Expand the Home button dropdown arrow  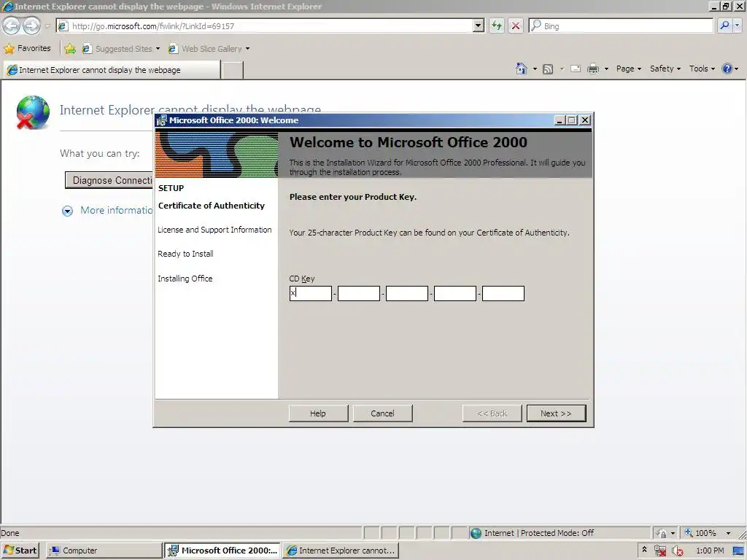pyautogui.click(x=535, y=69)
